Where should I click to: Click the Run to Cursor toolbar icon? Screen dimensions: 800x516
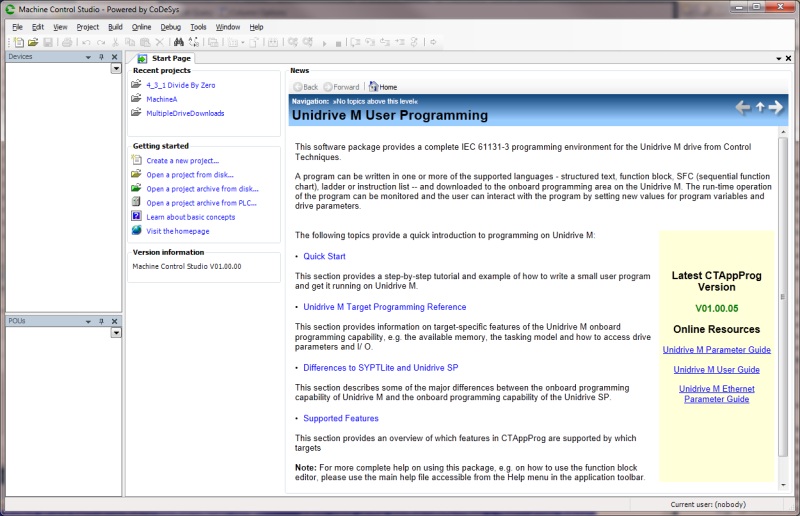399,42
